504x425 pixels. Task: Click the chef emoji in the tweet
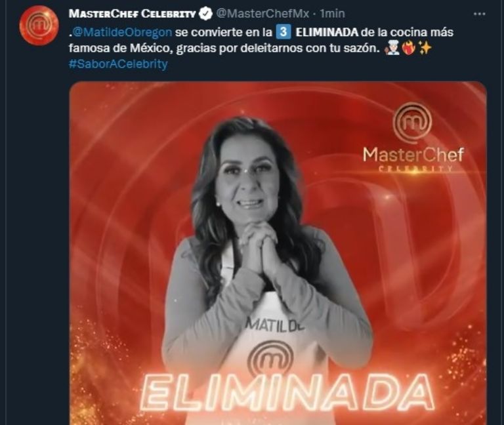coord(392,49)
